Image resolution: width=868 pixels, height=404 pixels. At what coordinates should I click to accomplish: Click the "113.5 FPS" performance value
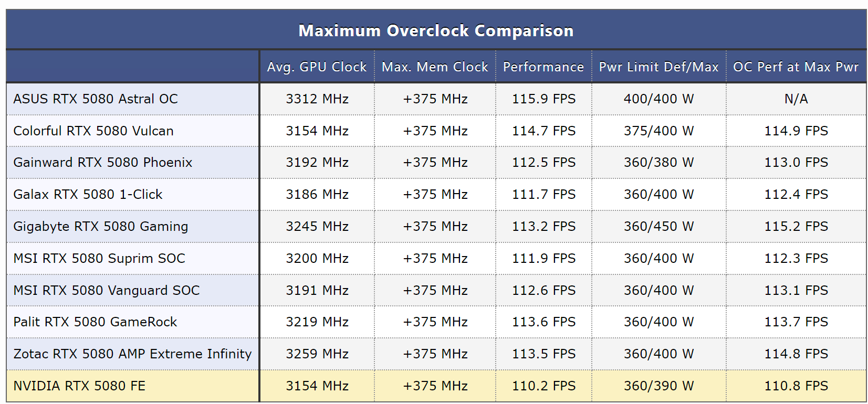click(x=544, y=354)
